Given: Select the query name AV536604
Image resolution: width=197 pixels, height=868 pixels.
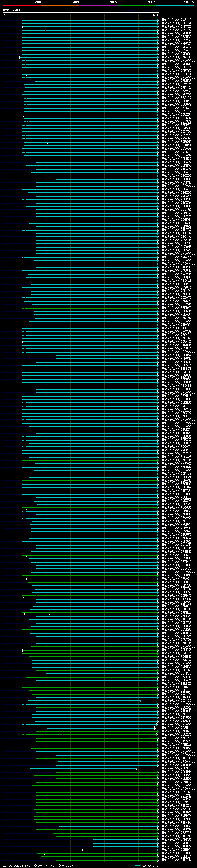Looking at the screenshot, I should click(11, 10).
